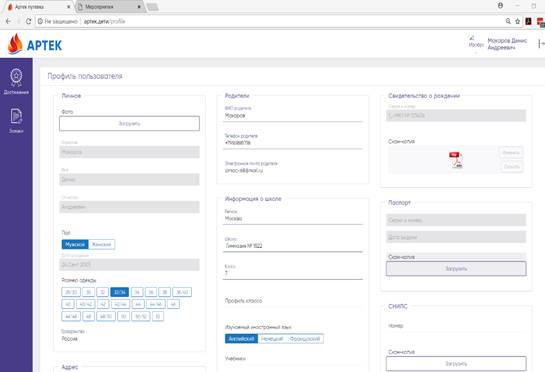Close the Артек путевка browser tab
The height and width of the screenshot is (372, 545).
coord(68,7)
